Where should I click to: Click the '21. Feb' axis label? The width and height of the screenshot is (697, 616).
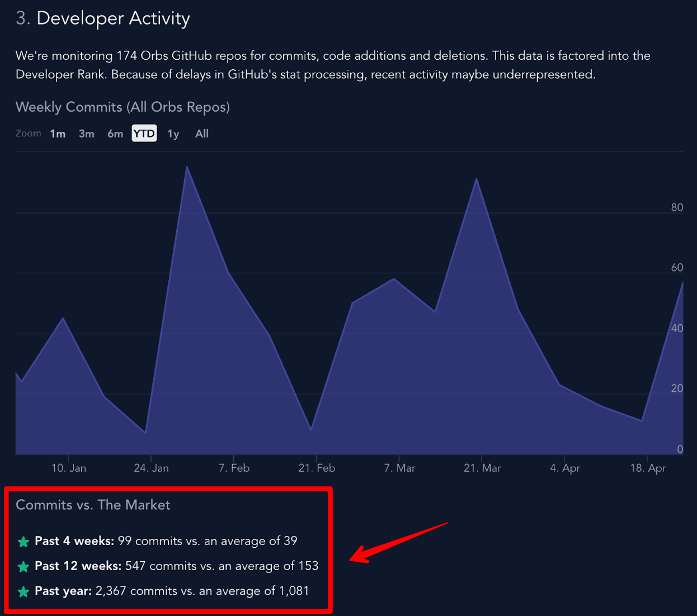pyautogui.click(x=317, y=468)
